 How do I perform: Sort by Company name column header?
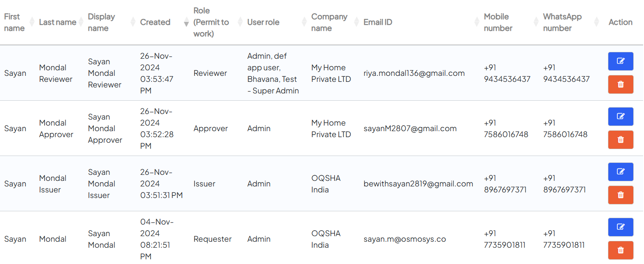[x=329, y=22]
